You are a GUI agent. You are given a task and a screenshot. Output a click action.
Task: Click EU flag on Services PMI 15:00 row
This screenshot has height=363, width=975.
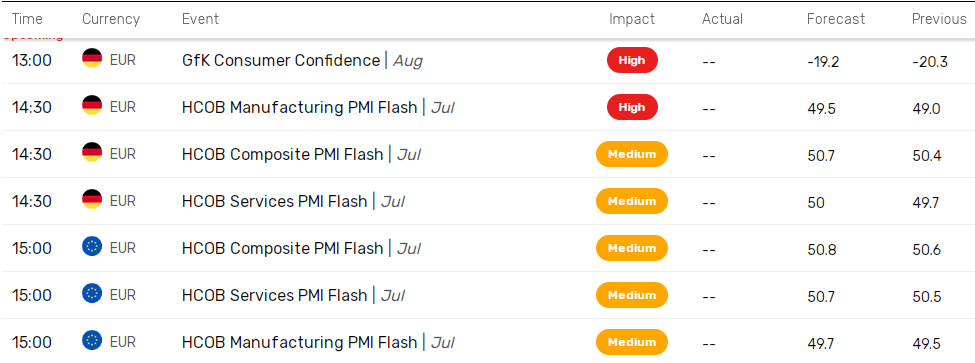click(x=92, y=294)
